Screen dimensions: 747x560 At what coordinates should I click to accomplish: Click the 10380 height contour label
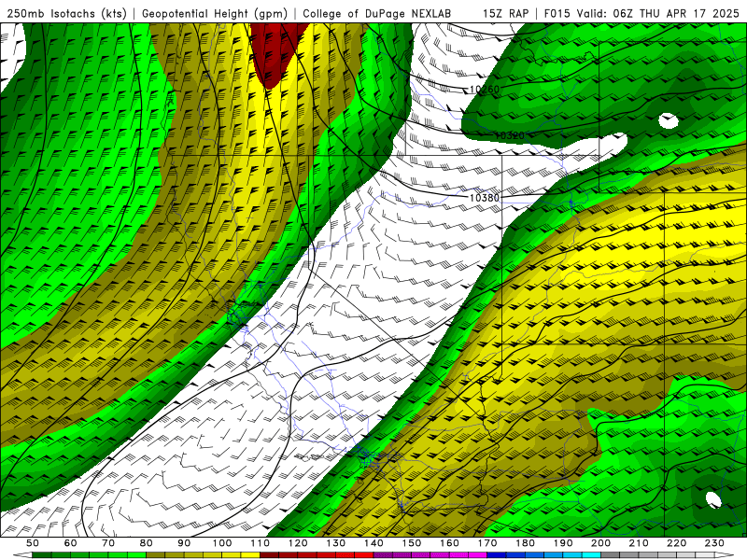[x=485, y=198]
